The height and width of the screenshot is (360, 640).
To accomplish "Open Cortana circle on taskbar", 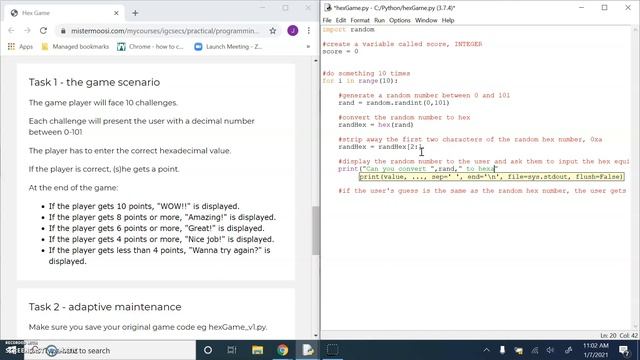I will coord(208,350).
